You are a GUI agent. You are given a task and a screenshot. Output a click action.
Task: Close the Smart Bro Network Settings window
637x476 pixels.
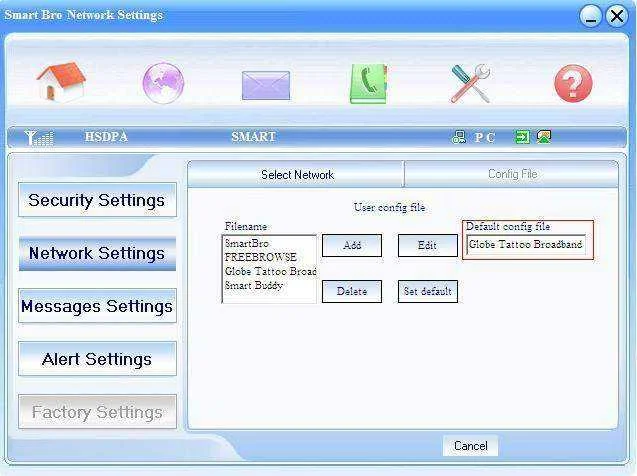click(x=617, y=17)
